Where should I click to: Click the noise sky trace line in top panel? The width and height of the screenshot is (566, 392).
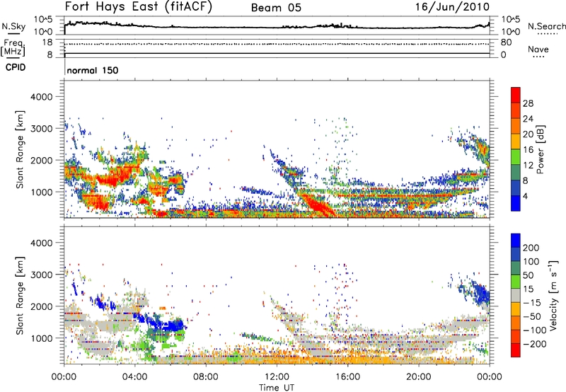pyautogui.click(x=277, y=27)
